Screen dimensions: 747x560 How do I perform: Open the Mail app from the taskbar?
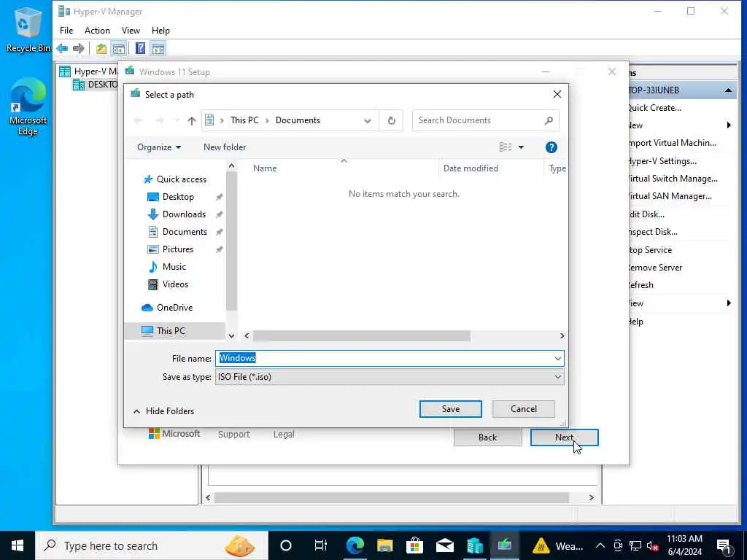coord(445,545)
